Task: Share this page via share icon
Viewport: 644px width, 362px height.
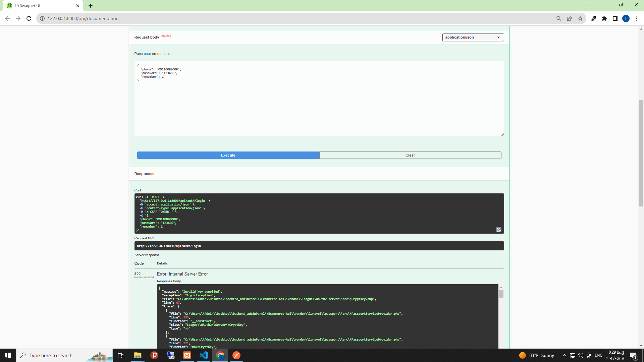Action: [x=570, y=18]
